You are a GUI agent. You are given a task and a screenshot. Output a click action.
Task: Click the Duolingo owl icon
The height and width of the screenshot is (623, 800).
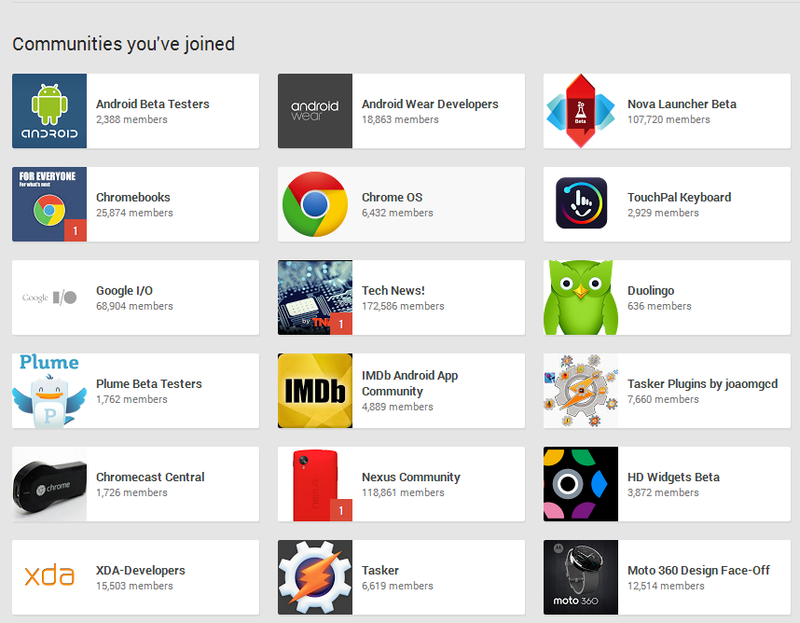click(x=580, y=297)
